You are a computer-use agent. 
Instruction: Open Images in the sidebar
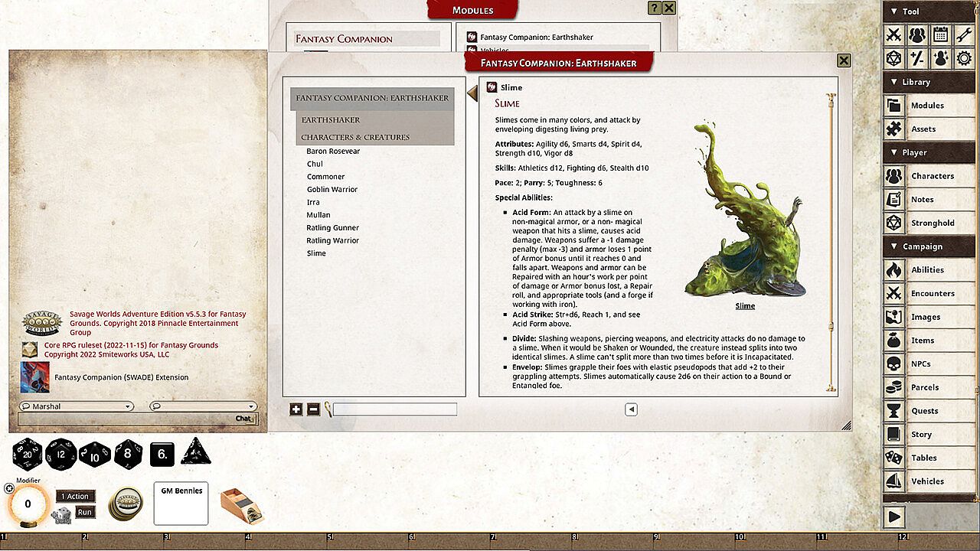(931, 317)
